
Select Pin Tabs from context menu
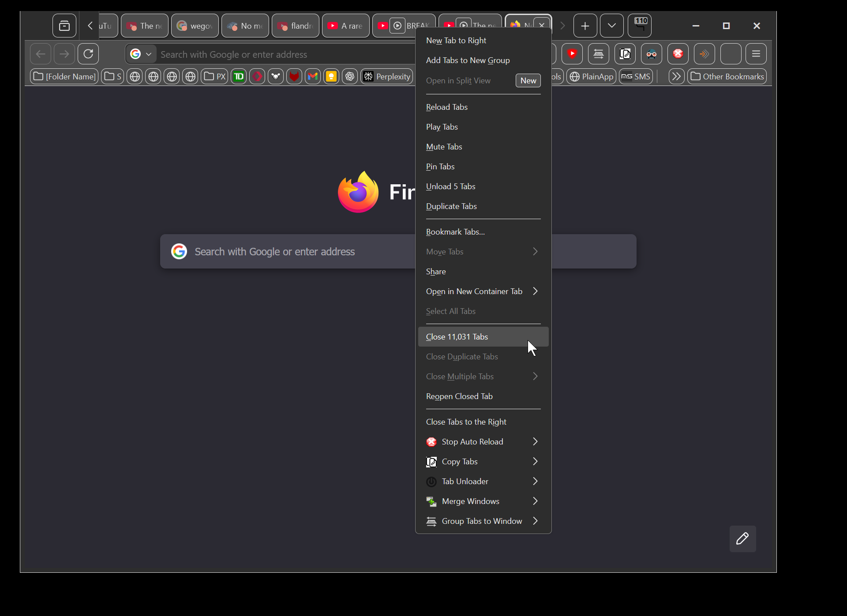point(440,167)
